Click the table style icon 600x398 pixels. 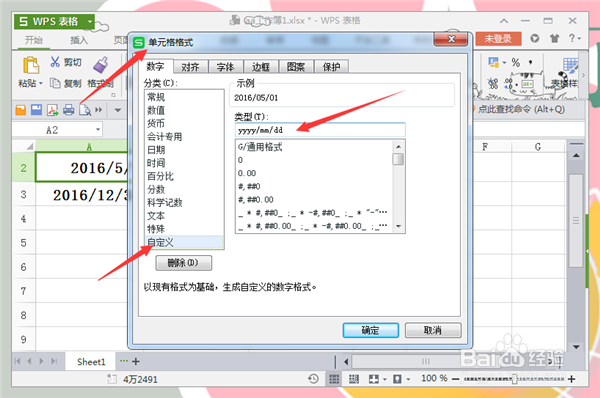click(x=570, y=66)
